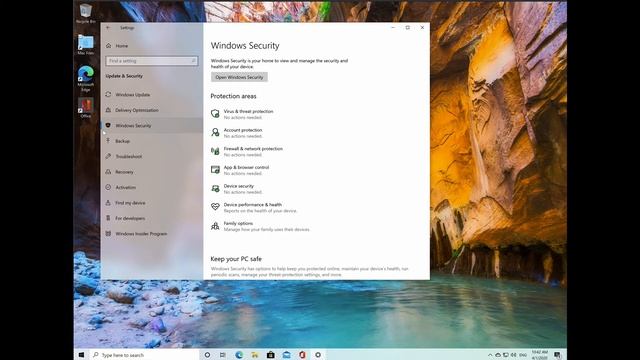This screenshot has width=640, height=360.
Task: Open Cortana from the taskbar
Action: 207,355
